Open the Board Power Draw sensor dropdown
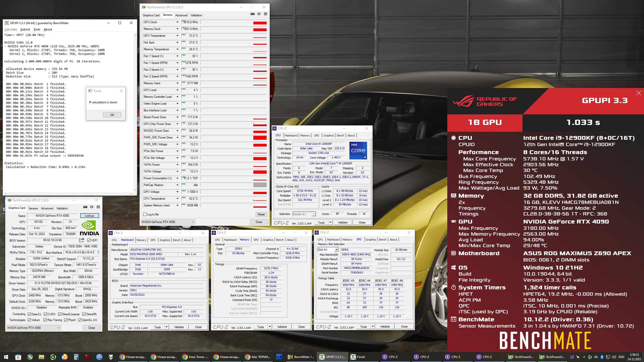The height and width of the screenshot is (362, 644). (177, 117)
